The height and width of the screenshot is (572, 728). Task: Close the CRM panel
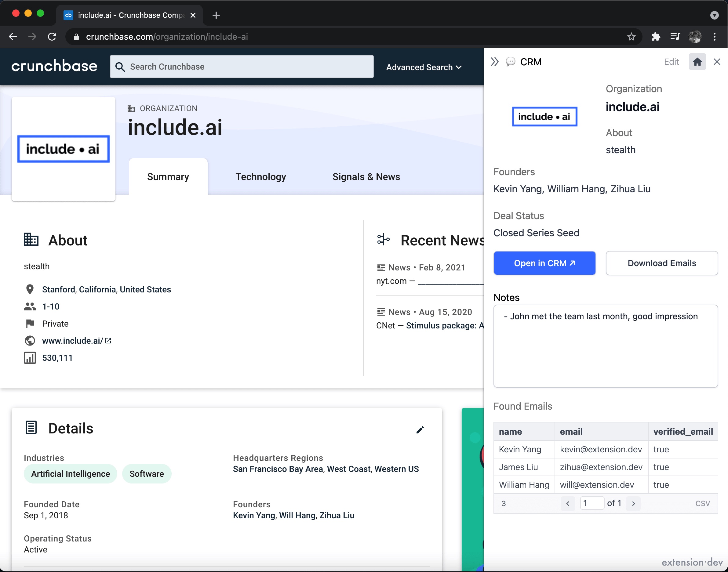(717, 62)
